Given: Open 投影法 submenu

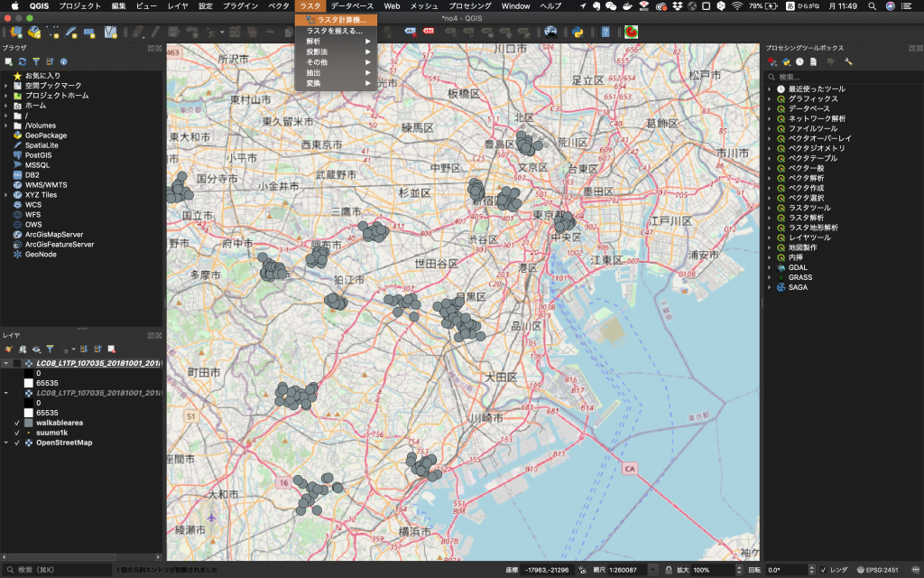Looking at the screenshot, I should click(x=336, y=51).
